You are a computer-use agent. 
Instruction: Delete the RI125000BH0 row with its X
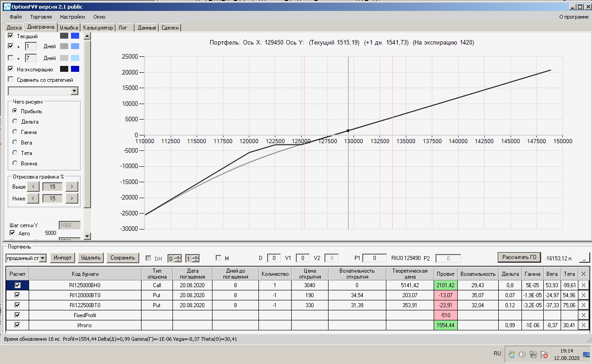point(584,285)
